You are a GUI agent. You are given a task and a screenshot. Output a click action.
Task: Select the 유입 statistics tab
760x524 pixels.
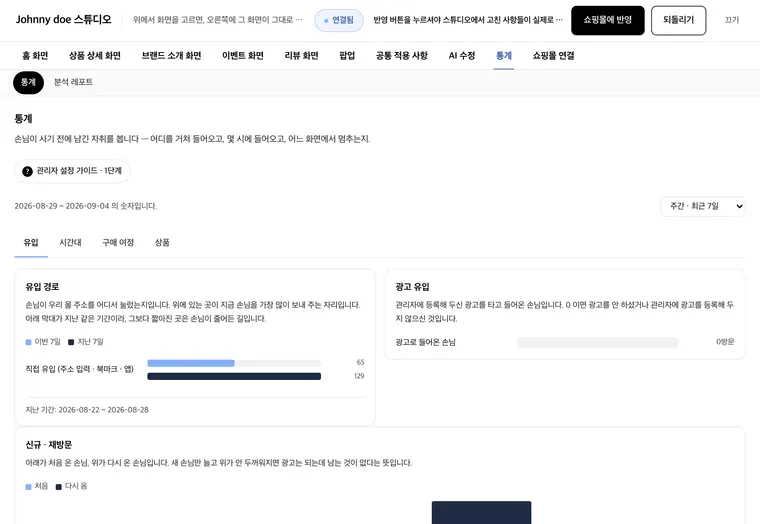point(31,243)
